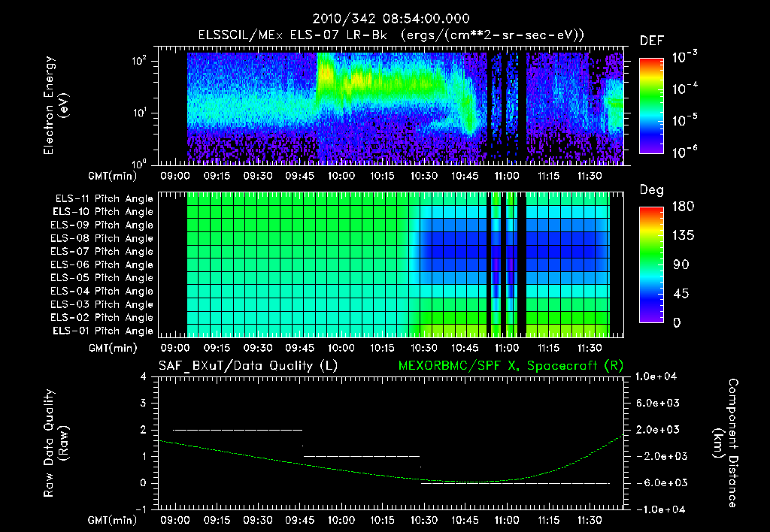This screenshot has width=770, height=532.
Task: Click the Component Distance (km) axis label
Action: tap(726, 443)
